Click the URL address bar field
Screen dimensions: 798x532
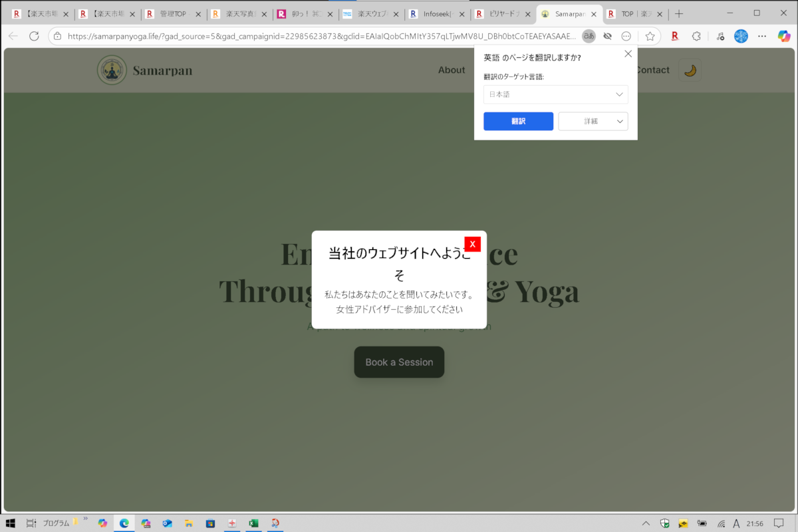[x=319, y=36]
